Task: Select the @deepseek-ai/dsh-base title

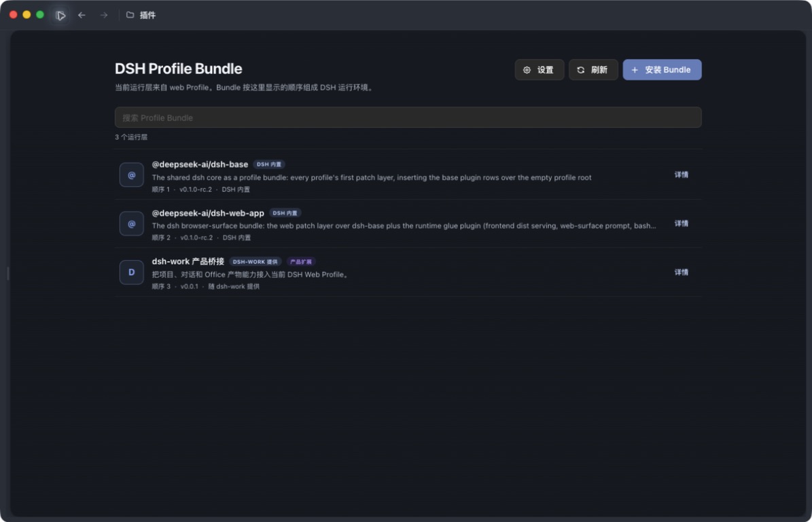Action: coord(200,164)
